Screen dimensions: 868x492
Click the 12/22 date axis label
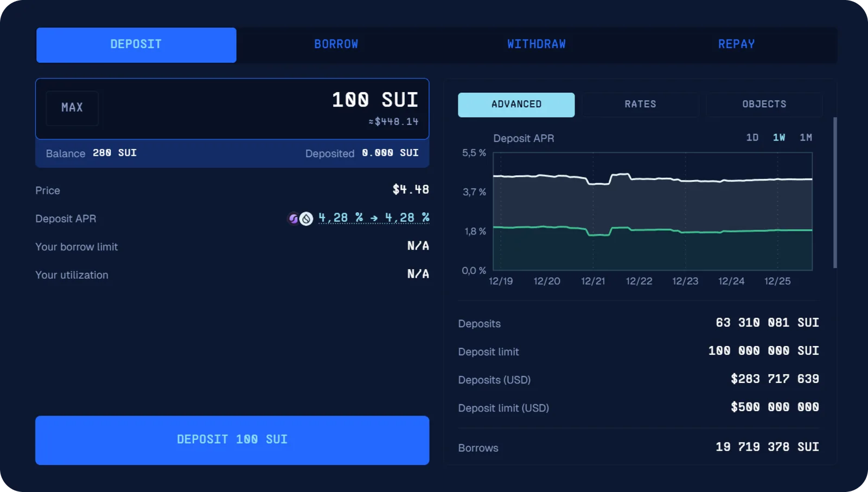pyautogui.click(x=639, y=281)
